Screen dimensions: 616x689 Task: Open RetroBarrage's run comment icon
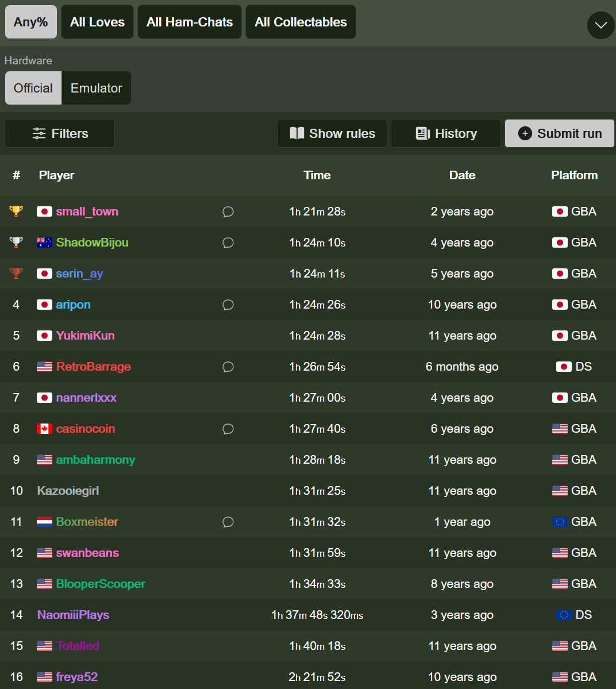tap(228, 367)
